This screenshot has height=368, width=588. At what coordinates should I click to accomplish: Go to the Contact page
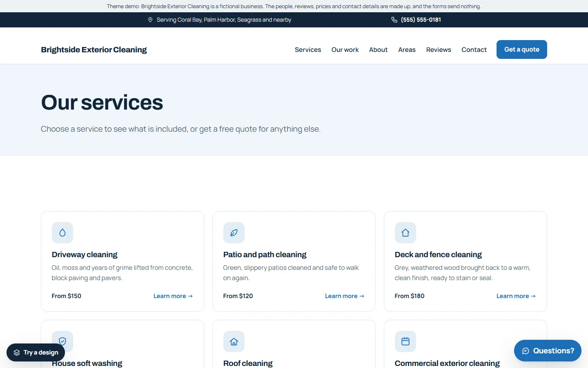pos(474,49)
